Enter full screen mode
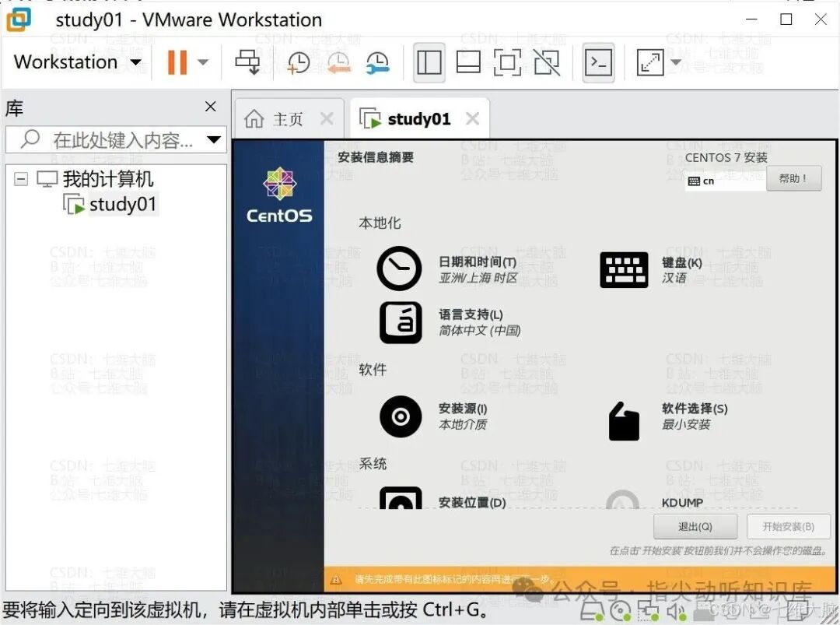 tap(508, 62)
